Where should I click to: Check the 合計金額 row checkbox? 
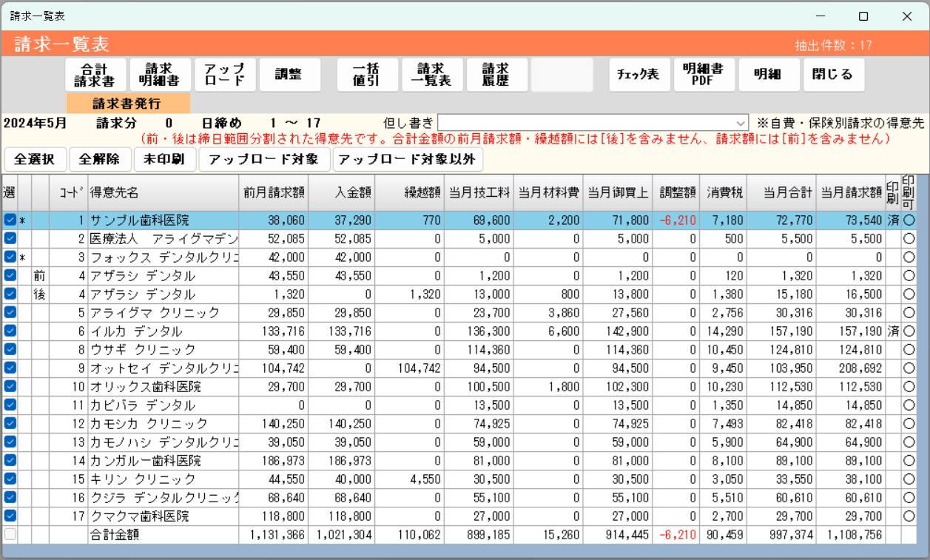point(10,535)
